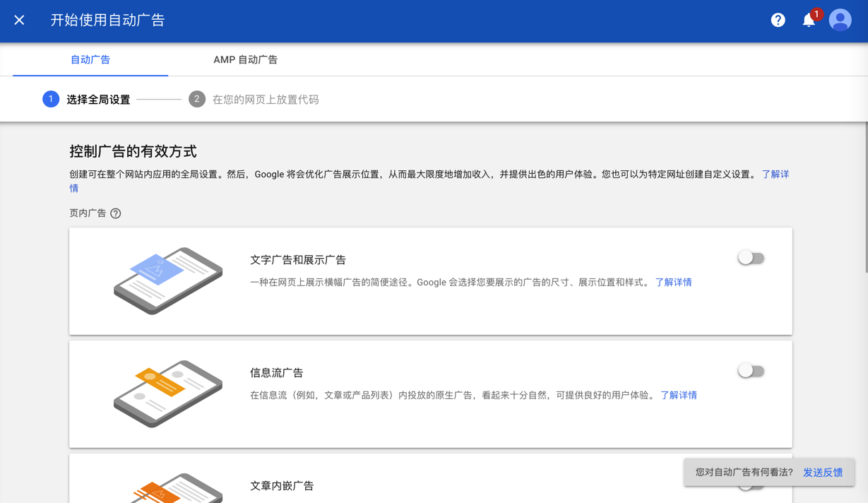Click the 信息流广告 phone illustration
Screen dimensions: 868x503
pyautogui.click(x=168, y=393)
